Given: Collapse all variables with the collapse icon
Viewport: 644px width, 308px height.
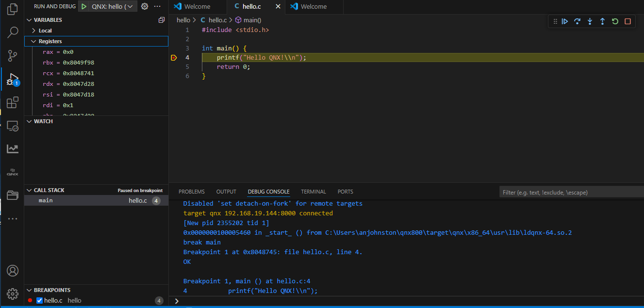Looking at the screenshot, I should (x=162, y=20).
